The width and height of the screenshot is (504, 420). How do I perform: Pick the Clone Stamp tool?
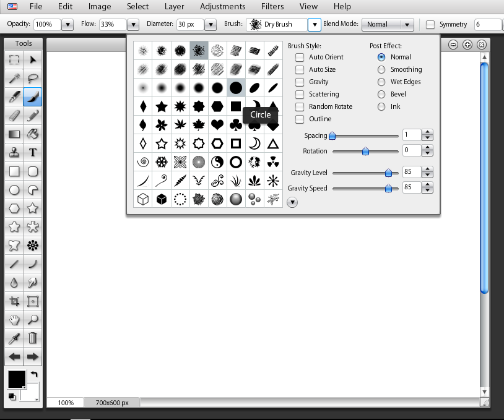tap(14, 153)
